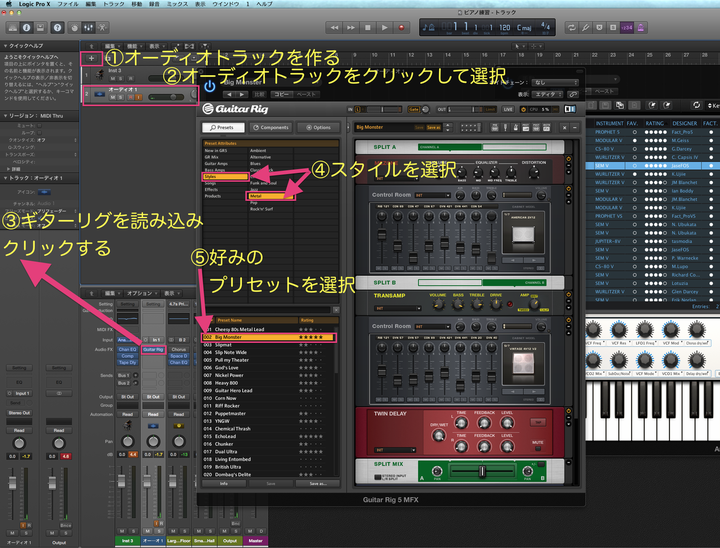
Task: Click Save as button under preset list
Action: 318,484
